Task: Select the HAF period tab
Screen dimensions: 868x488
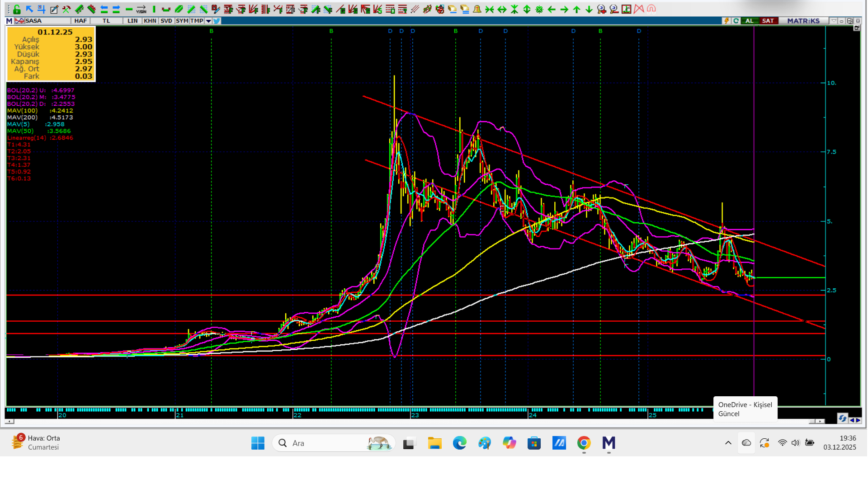Action: [x=80, y=21]
